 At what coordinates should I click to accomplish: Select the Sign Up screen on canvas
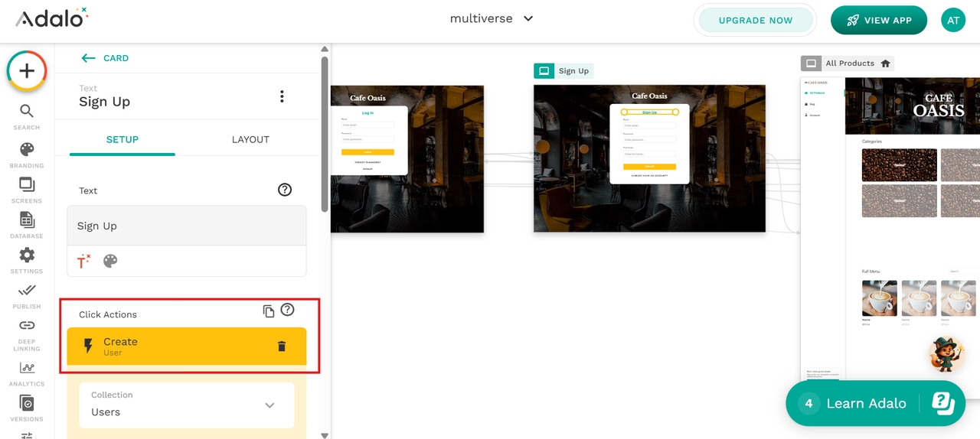(x=649, y=158)
